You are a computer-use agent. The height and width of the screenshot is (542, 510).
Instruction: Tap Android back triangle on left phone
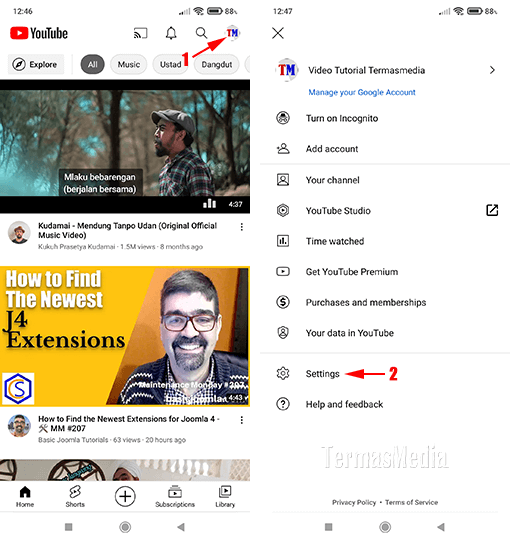click(180, 527)
